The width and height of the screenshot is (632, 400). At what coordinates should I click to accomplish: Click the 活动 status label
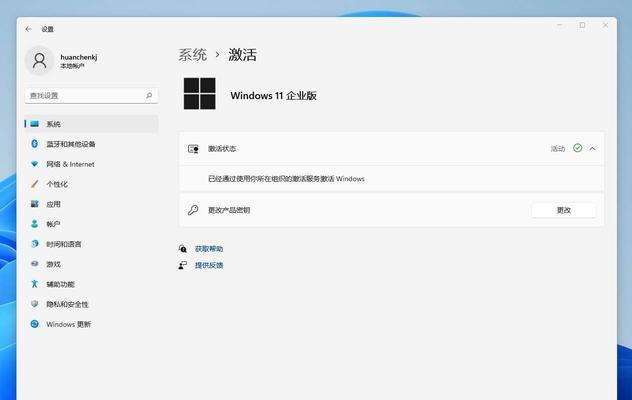pyautogui.click(x=558, y=149)
